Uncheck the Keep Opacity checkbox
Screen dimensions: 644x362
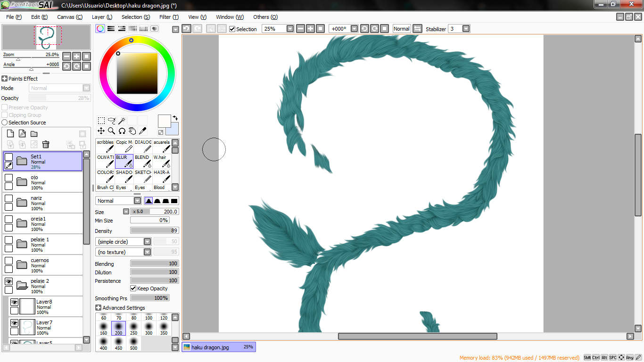(133, 288)
